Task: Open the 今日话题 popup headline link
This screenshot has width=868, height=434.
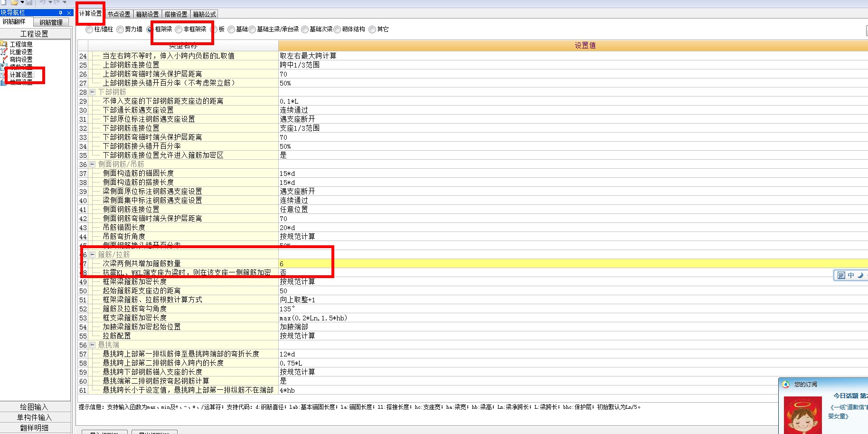Action: pyautogui.click(x=850, y=395)
